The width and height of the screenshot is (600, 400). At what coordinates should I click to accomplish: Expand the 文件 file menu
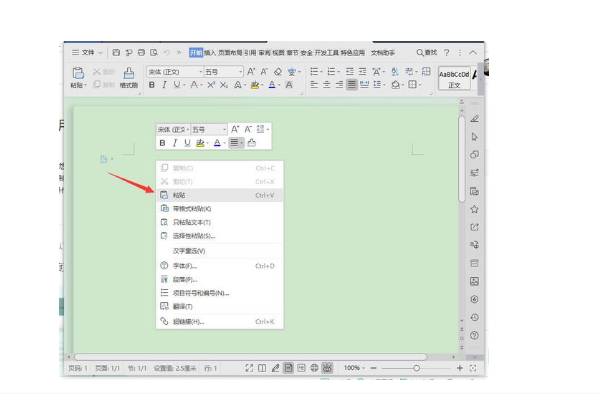[88, 52]
